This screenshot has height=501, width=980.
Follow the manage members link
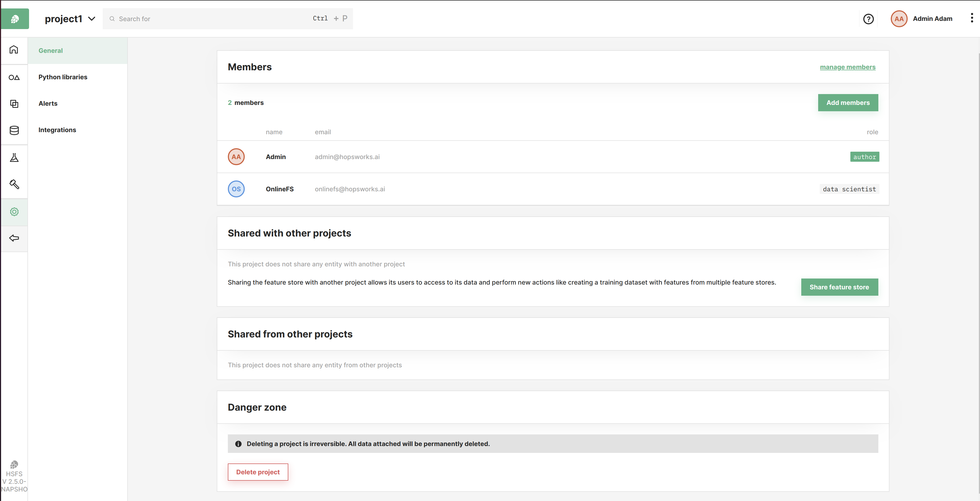click(x=848, y=67)
